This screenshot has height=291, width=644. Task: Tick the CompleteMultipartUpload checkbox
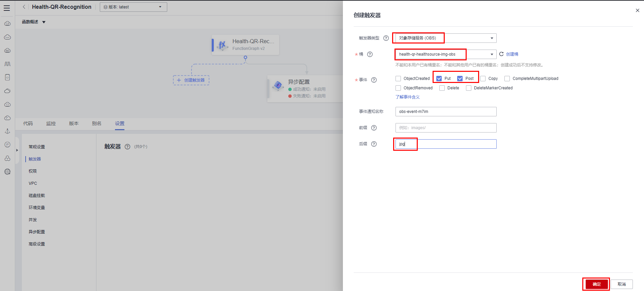pyautogui.click(x=507, y=79)
